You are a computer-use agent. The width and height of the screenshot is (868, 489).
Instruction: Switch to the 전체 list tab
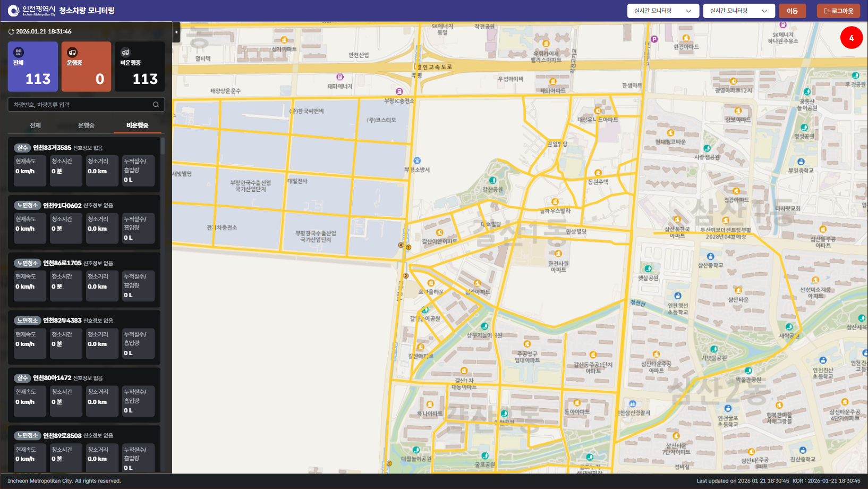coord(35,125)
